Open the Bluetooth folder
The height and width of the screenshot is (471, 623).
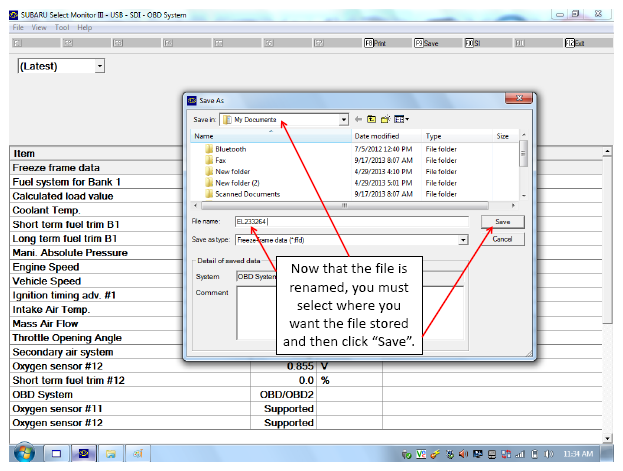tap(230, 149)
